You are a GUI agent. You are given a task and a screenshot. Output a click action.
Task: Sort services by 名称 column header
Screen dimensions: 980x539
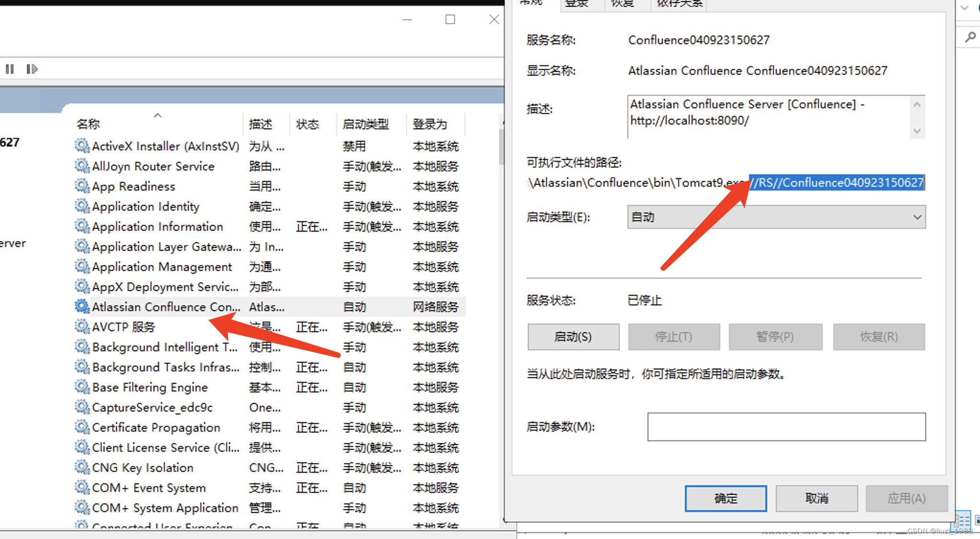point(89,124)
